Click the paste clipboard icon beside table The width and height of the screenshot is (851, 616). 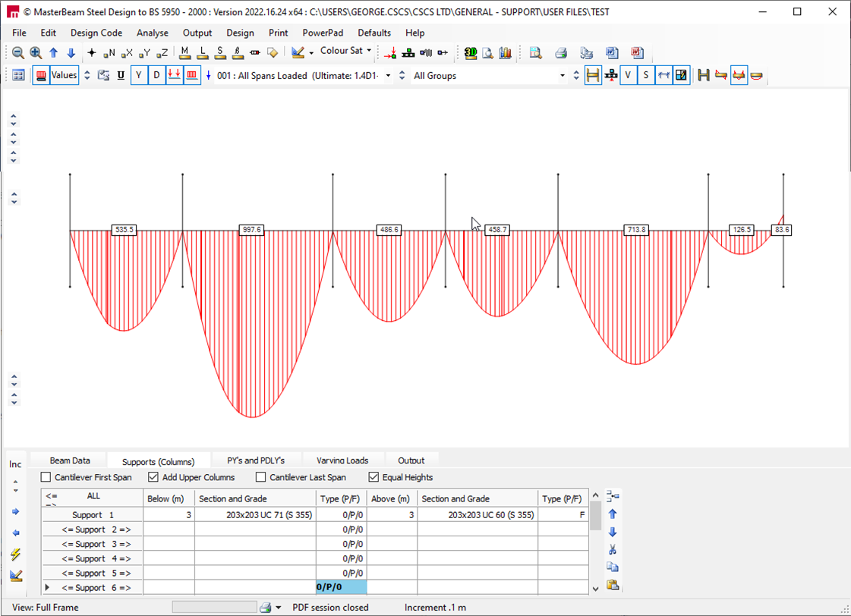613,585
